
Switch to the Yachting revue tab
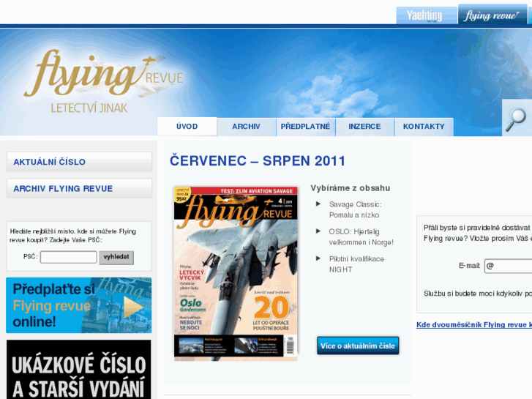(426, 15)
